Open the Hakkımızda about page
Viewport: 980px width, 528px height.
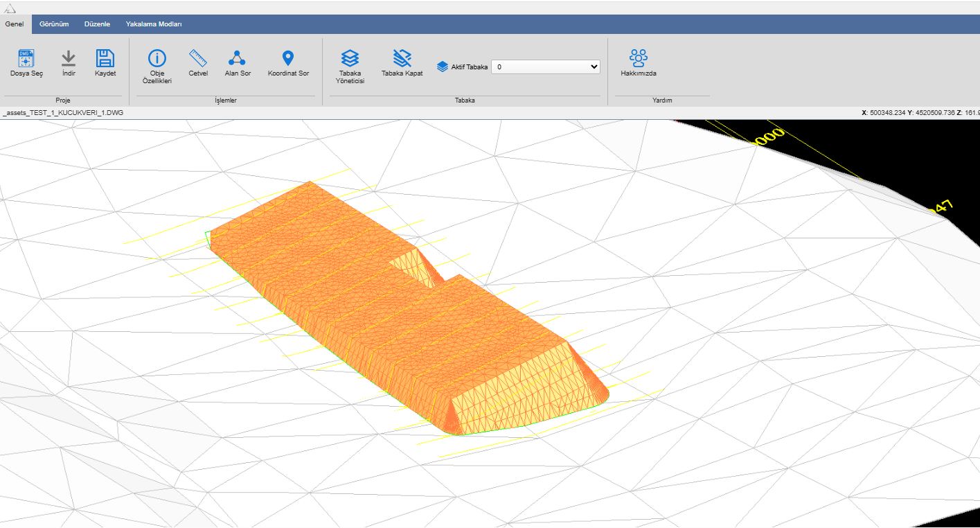638,58
